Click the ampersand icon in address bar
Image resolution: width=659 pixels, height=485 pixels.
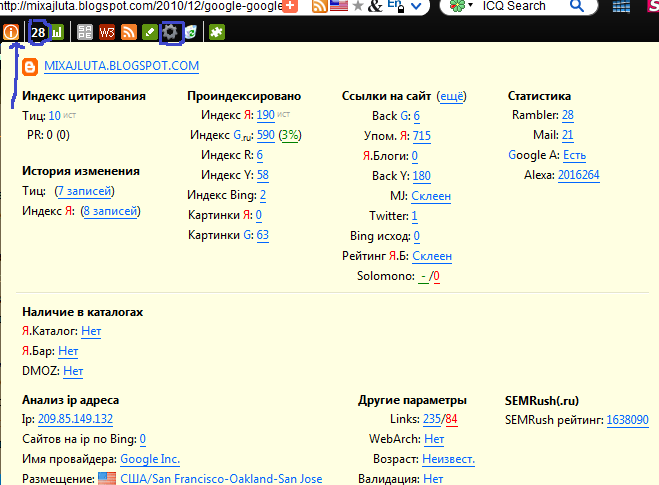375,6
